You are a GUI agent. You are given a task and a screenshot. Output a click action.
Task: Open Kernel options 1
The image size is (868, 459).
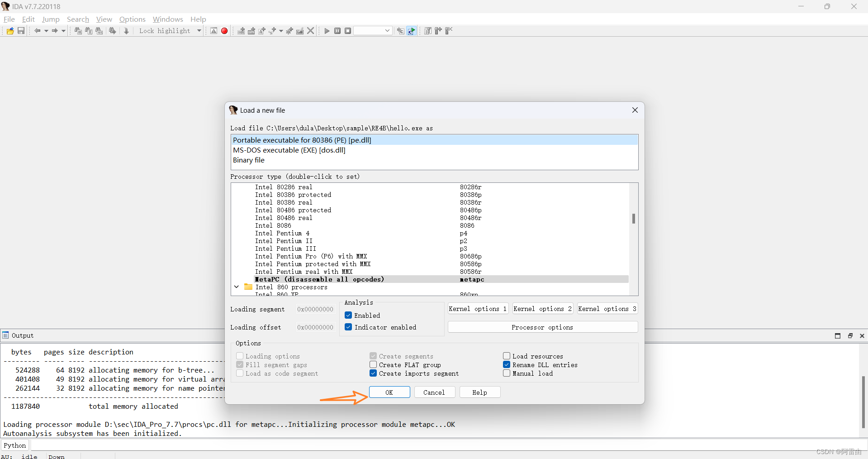tap(478, 309)
